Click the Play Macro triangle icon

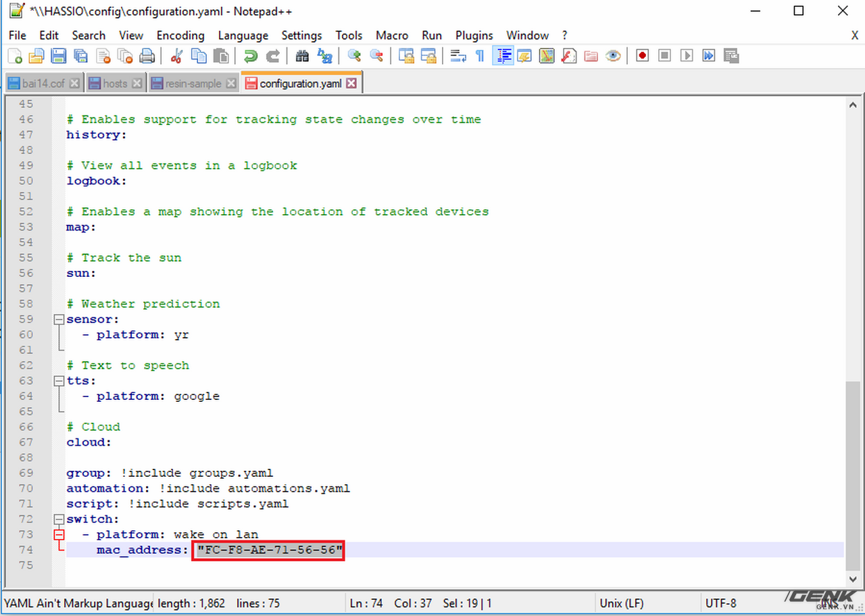pos(687,56)
